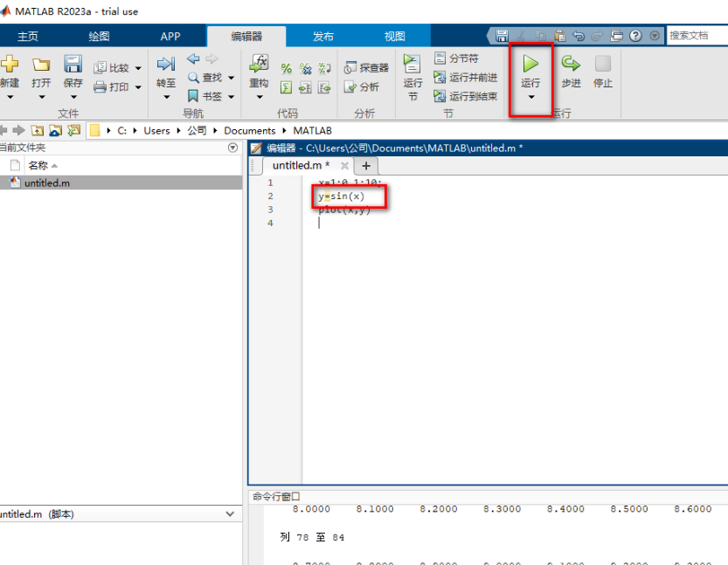Image resolution: width=728 pixels, height=565 pixels.
Task: Expand the untitled.m details panel chevron
Action: 230,514
